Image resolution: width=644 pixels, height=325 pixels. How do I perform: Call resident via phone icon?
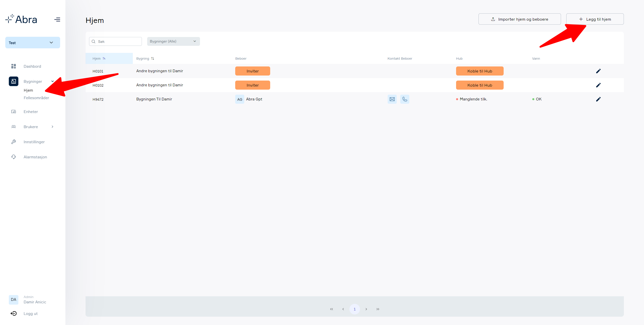(405, 99)
